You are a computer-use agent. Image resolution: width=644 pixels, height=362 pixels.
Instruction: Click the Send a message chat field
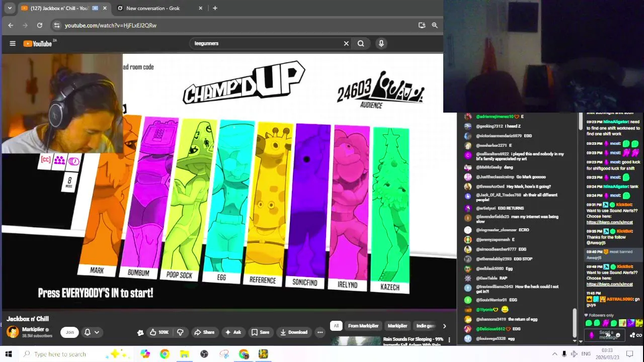click(606, 335)
